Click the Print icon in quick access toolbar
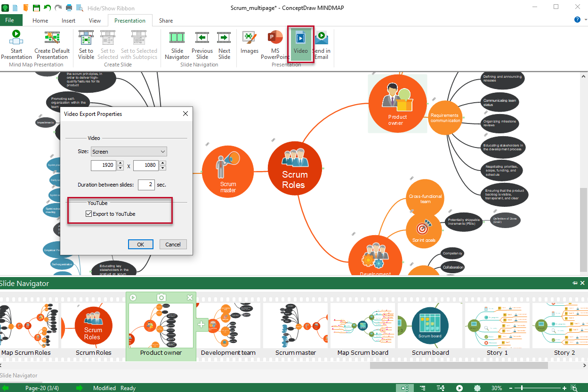This screenshot has width=588, height=392. pyautogui.click(x=69, y=8)
